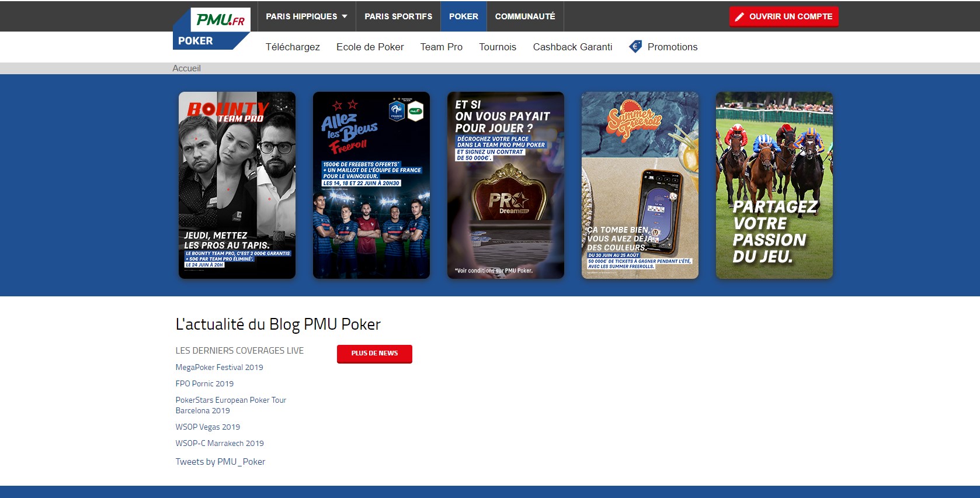Open the Partagez votre passion du jeu banner

tap(774, 185)
